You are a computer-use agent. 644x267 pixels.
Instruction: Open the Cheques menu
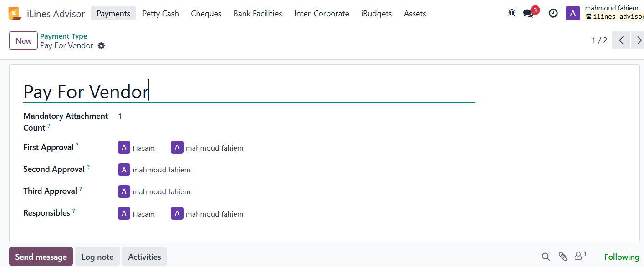(206, 14)
